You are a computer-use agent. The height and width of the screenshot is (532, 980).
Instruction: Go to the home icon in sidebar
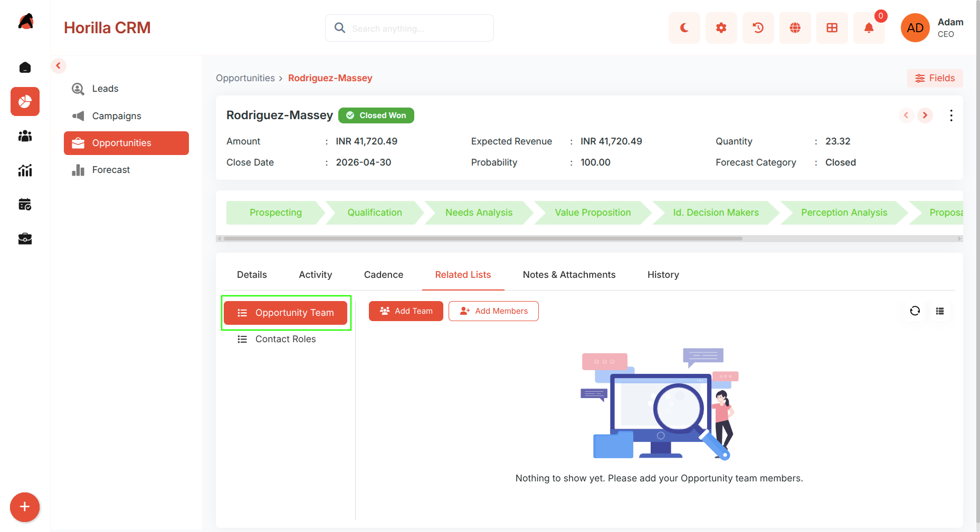click(25, 67)
